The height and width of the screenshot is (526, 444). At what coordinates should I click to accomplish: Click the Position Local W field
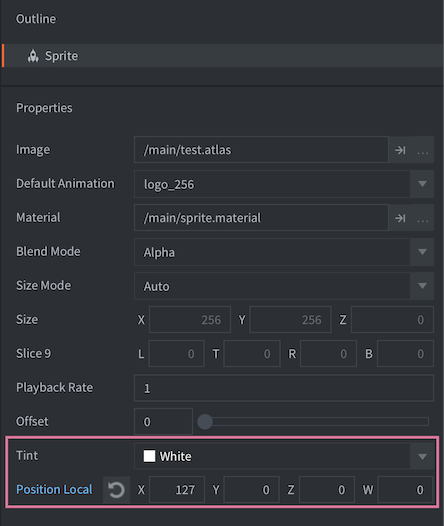point(405,490)
